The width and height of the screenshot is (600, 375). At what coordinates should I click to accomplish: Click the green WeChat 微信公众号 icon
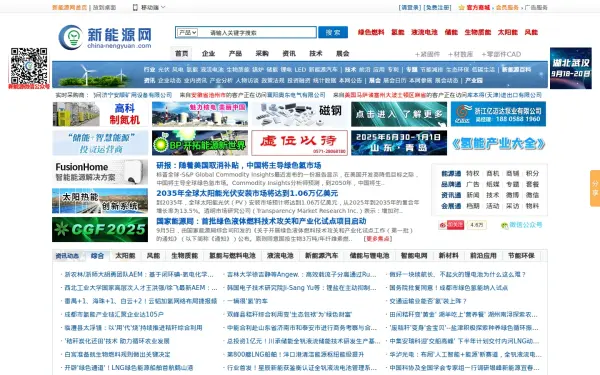point(504,225)
